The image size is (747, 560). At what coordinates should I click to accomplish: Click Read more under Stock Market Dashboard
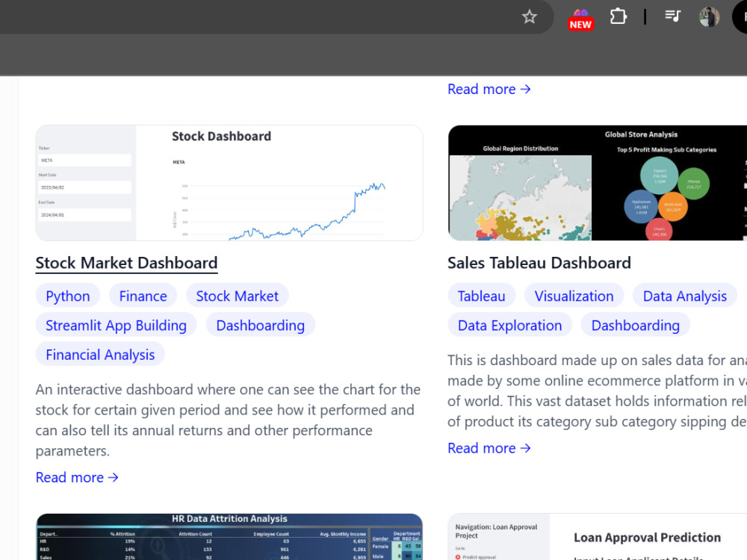(x=77, y=477)
